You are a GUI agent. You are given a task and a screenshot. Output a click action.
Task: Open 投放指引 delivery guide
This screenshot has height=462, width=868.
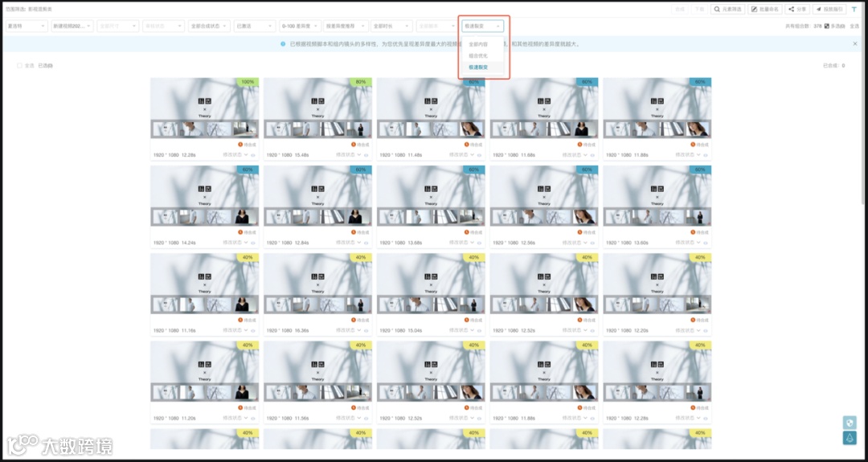coord(829,10)
